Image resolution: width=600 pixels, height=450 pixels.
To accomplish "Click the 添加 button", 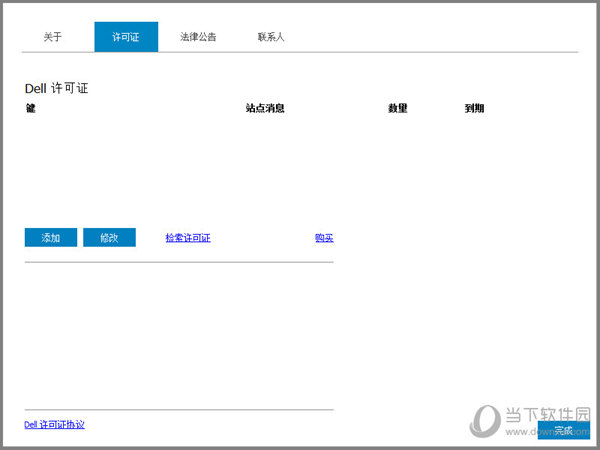I will point(51,238).
